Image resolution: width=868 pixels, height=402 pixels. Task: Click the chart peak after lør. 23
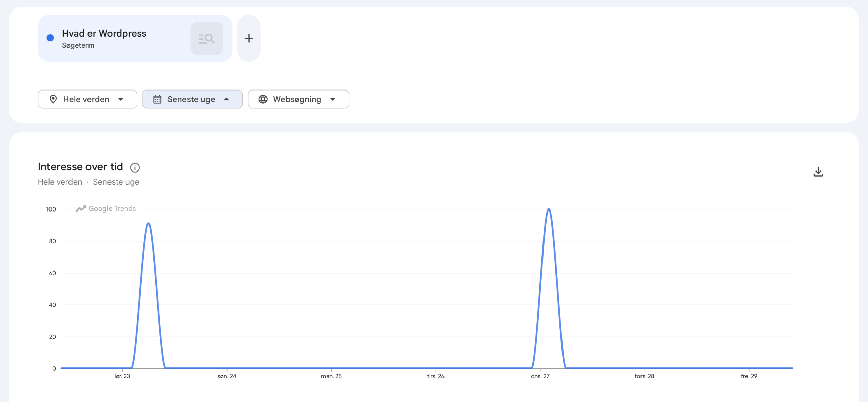(x=149, y=223)
